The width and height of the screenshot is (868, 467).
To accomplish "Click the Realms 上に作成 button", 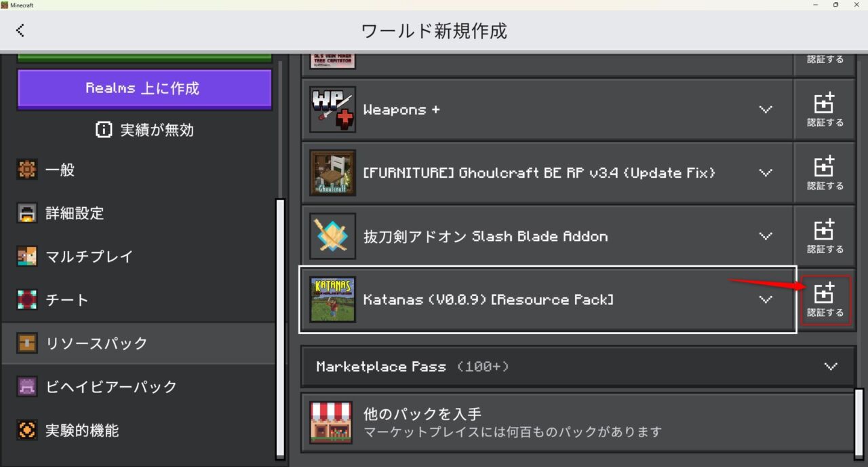I will click(144, 88).
